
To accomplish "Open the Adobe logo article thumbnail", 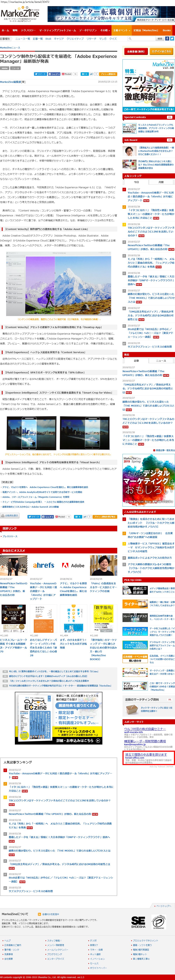I will click(x=73, y=566).
